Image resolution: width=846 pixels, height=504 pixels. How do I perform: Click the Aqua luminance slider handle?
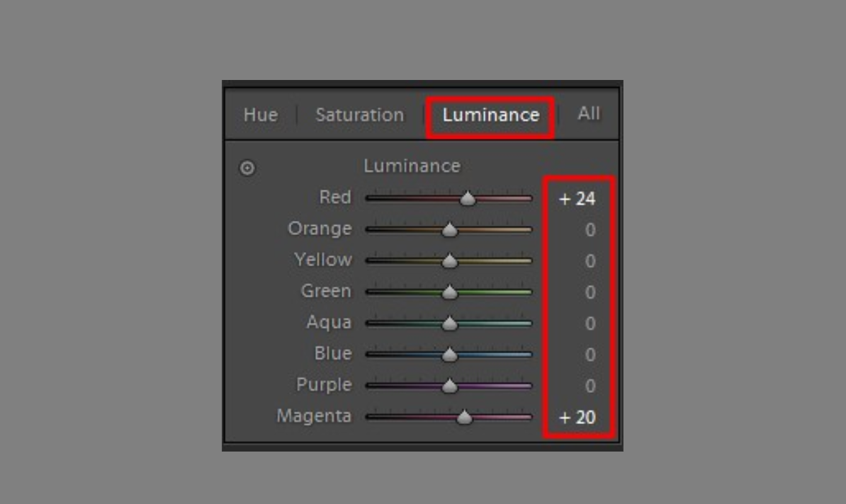[x=449, y=323]
